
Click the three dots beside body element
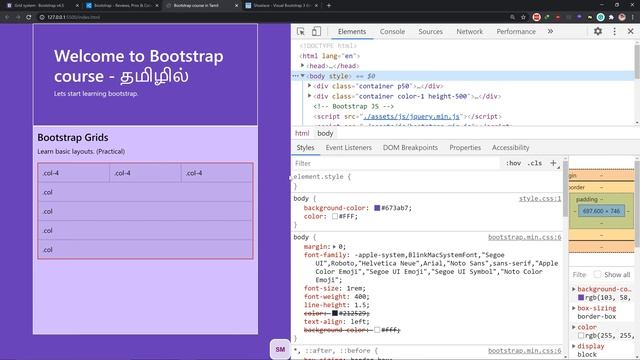tap(296, 76)
